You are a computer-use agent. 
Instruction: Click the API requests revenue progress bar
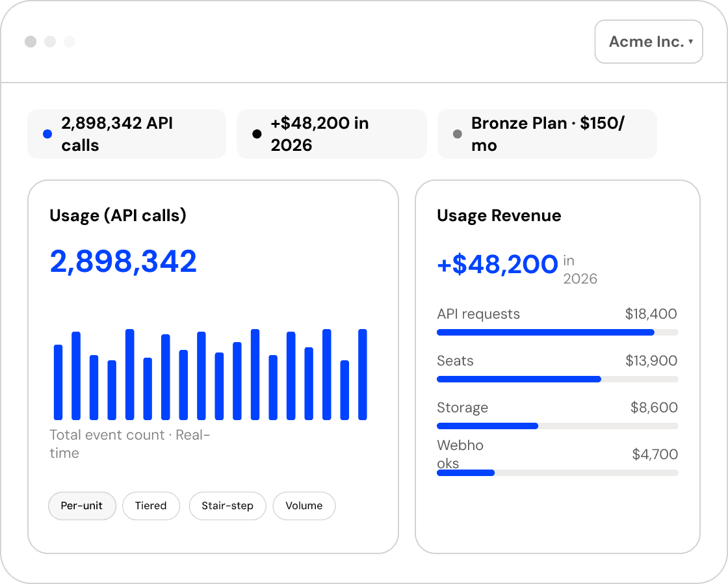(x=557, y=332)
